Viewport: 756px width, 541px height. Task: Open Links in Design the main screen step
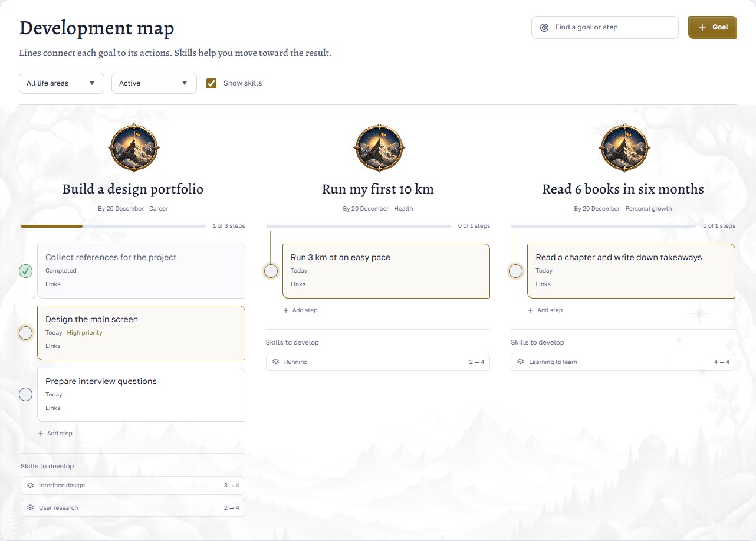[53, 346]
